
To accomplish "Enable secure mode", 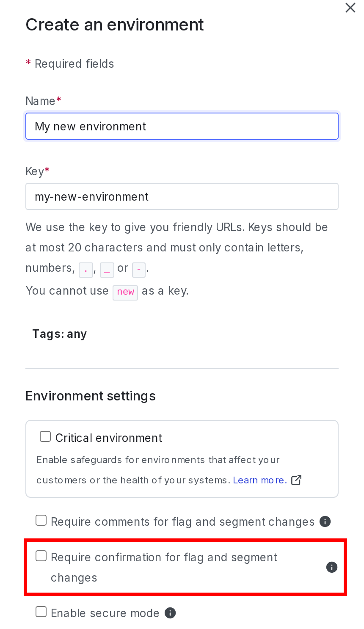I will [41, 612].
